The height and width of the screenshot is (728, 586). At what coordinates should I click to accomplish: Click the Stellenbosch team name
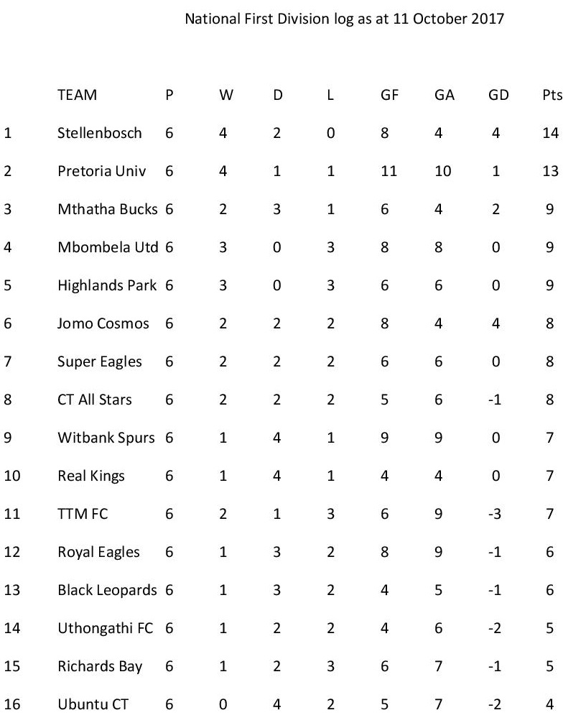click(x=100, y=133)
